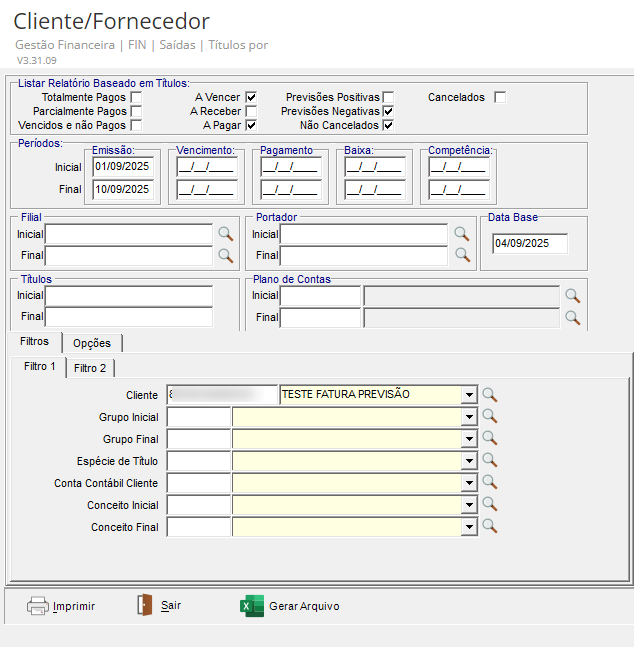This screenshot has width=634, height=647.
Task: Expand the Espécie de Título dropdown arrow
Action: click(x=469, y=461)
